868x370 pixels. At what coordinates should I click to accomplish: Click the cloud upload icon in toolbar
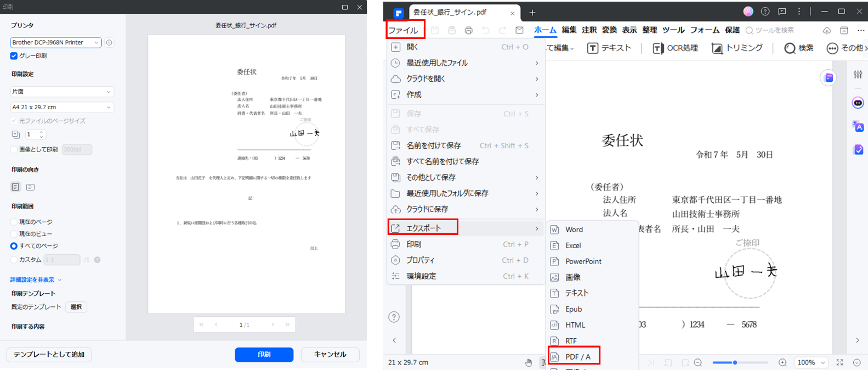(x=827, y=31)
